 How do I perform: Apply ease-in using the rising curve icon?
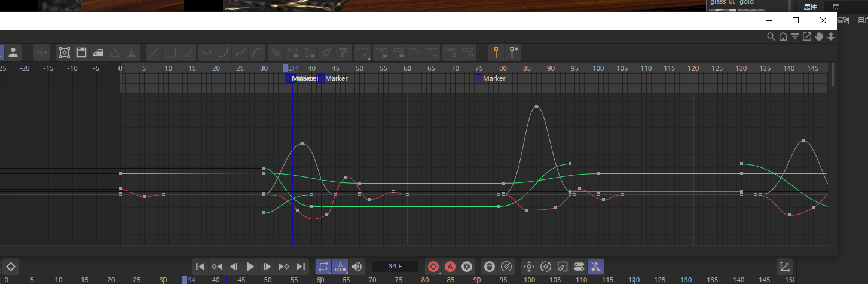pos(224,52)
